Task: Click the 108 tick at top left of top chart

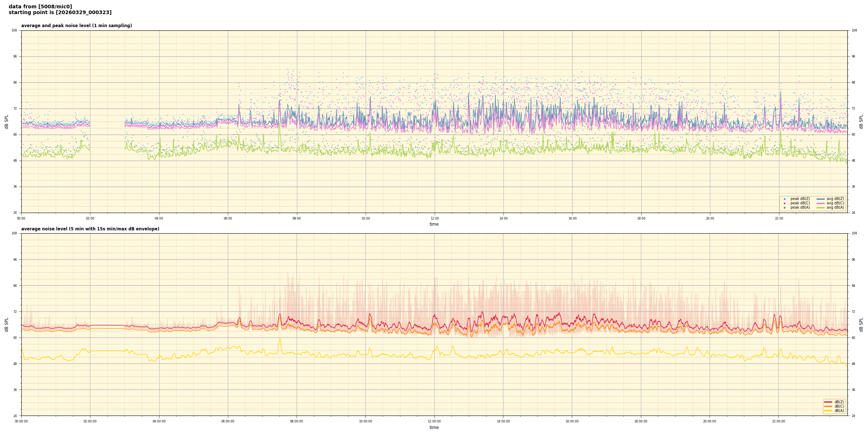Action: tap(14, 30)
